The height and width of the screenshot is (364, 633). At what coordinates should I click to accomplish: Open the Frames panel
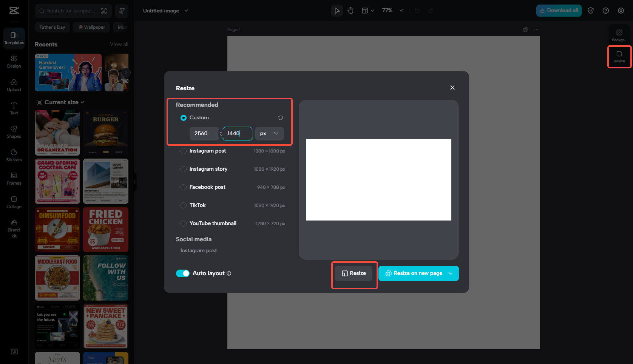(x=14, y=179)
